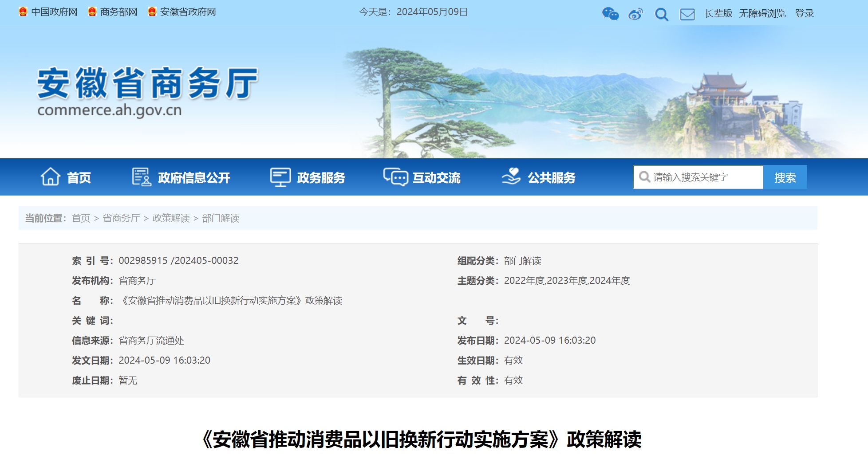Switch to 长辈版 mode

click(718, 13)
